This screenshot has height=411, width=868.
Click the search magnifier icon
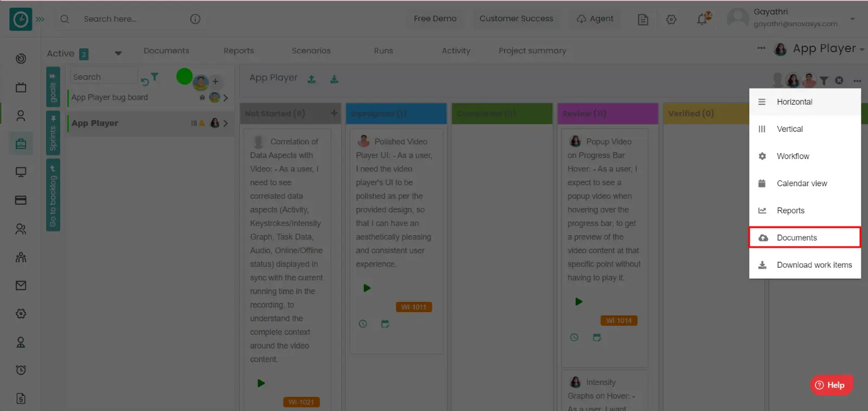pos(65,19)
